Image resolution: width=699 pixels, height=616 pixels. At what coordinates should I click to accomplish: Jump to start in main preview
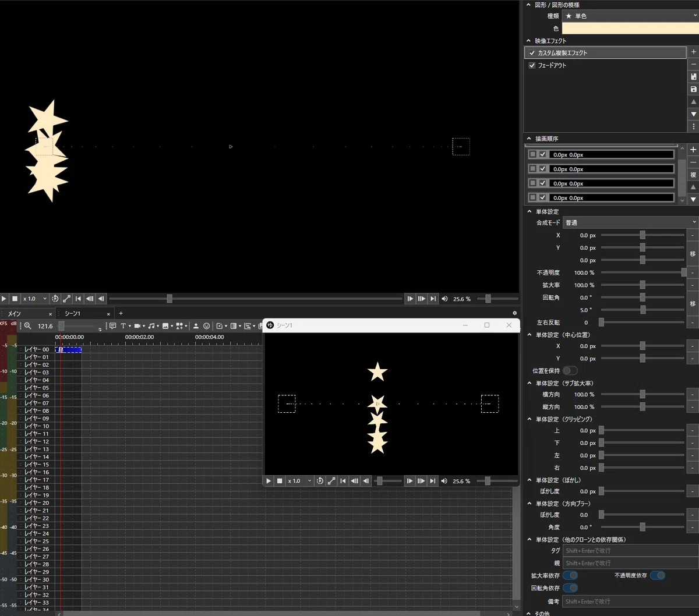(78, 299)
